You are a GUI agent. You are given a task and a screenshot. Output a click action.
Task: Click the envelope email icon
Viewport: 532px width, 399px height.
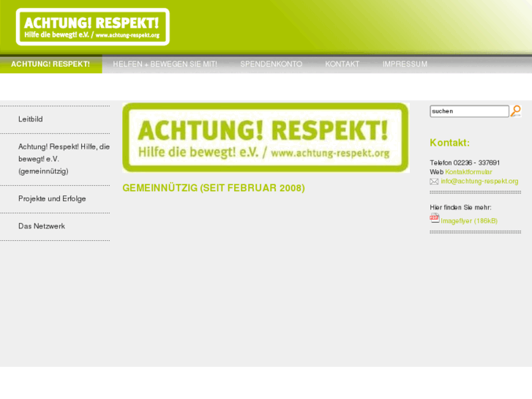click(434, 182)
